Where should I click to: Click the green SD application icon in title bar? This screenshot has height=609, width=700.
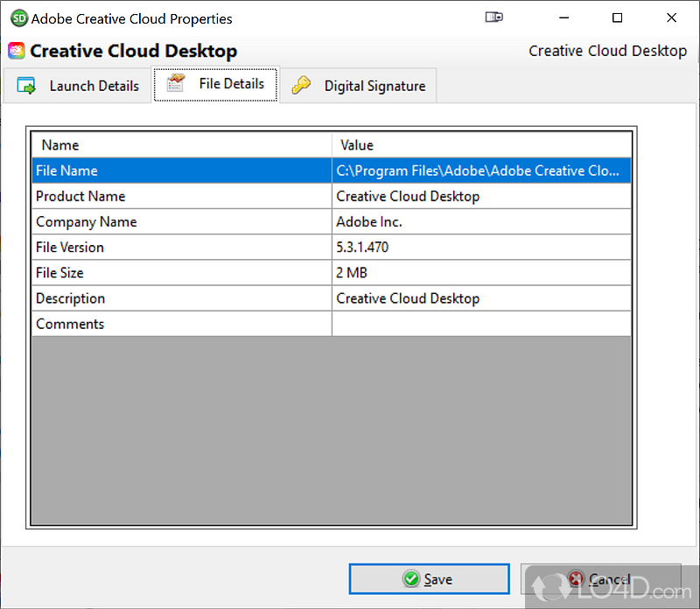(17, 17)
